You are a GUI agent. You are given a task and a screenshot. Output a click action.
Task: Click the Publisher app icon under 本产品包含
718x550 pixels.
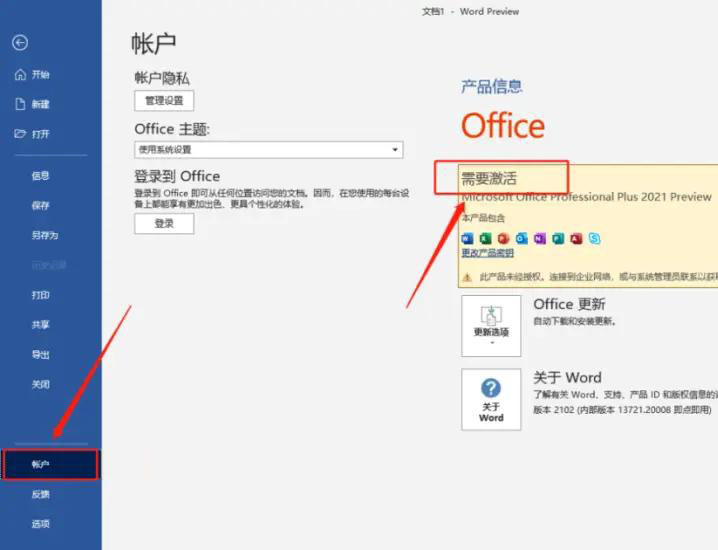tap(558, 239)
